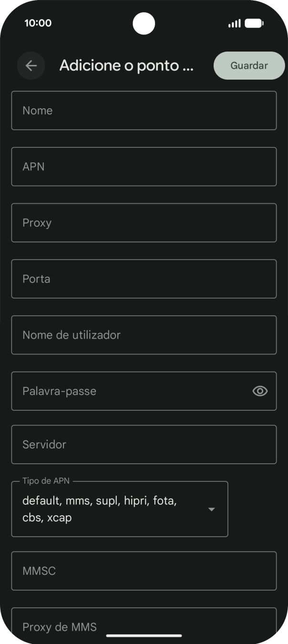Image resolution: width=288 pixels, height=644 pixels.
Task: Select the APN text field
Action: (x=144, y=166)
